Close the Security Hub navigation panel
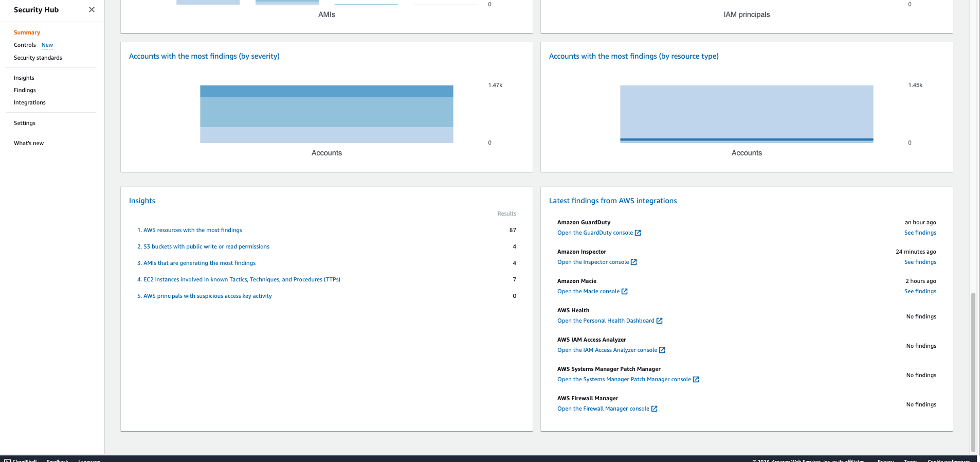 (x=92, y=10)
